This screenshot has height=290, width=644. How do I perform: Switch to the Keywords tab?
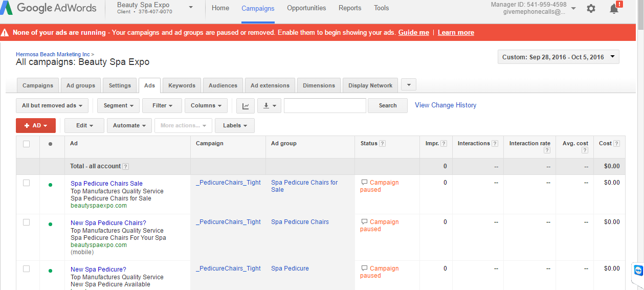tap(182, 85)
